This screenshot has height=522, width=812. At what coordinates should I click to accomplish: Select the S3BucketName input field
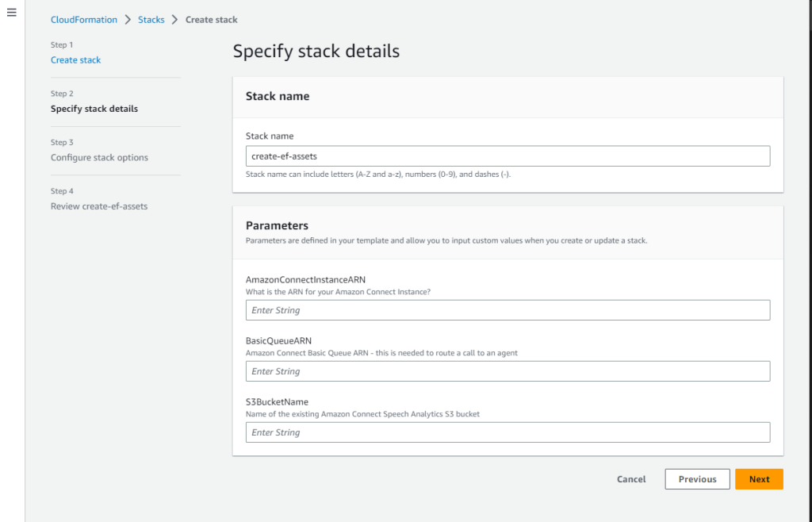pos(507,432)
